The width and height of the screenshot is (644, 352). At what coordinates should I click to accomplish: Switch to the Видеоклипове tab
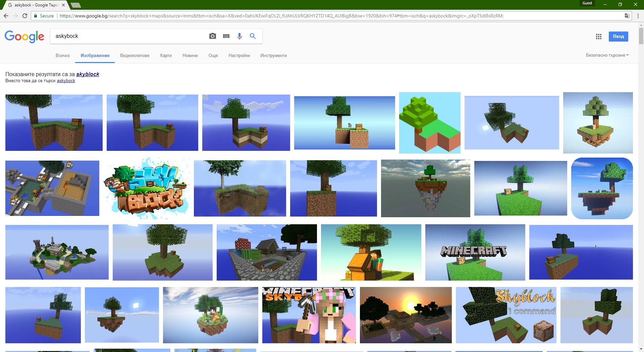(x=135, y=55)
